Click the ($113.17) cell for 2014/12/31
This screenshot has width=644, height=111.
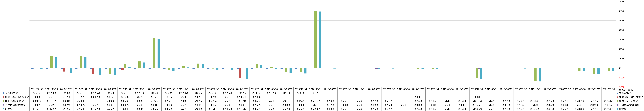click(242, 109)
